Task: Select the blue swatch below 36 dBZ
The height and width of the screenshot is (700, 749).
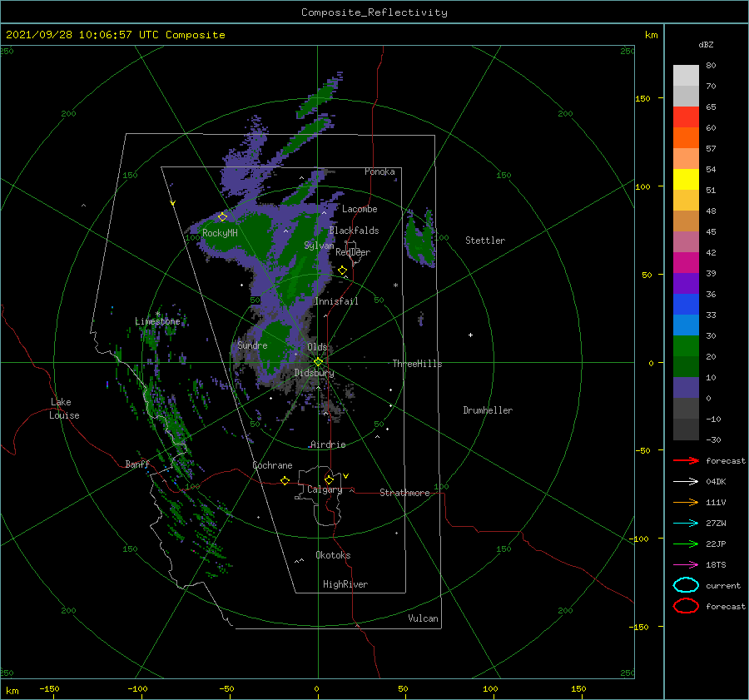Action: (686, 304)
